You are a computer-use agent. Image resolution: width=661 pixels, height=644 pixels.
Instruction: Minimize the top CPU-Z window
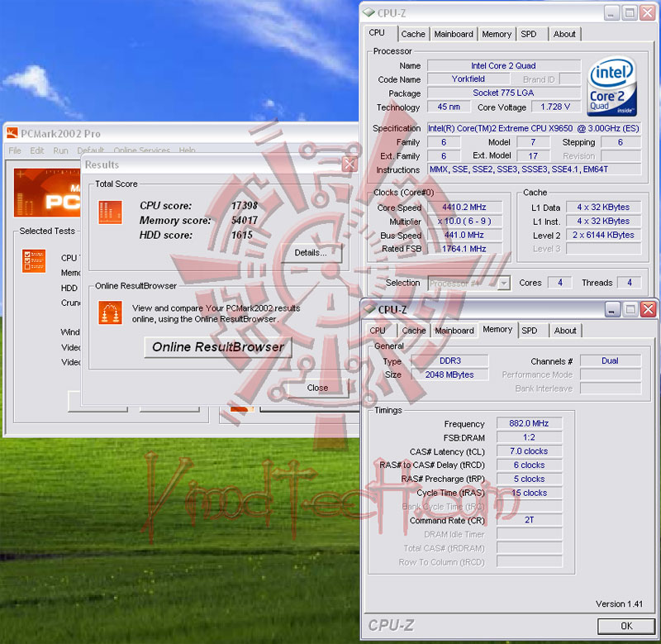(611, 13)
